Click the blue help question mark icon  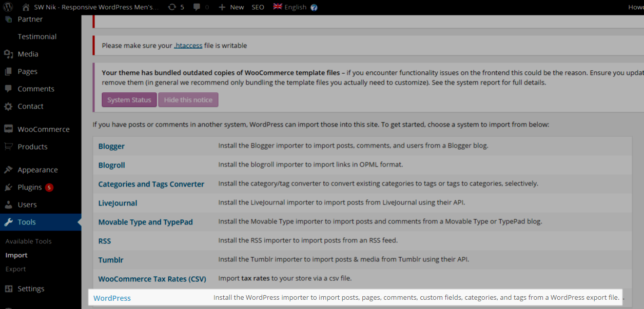[x=314, y=7]
